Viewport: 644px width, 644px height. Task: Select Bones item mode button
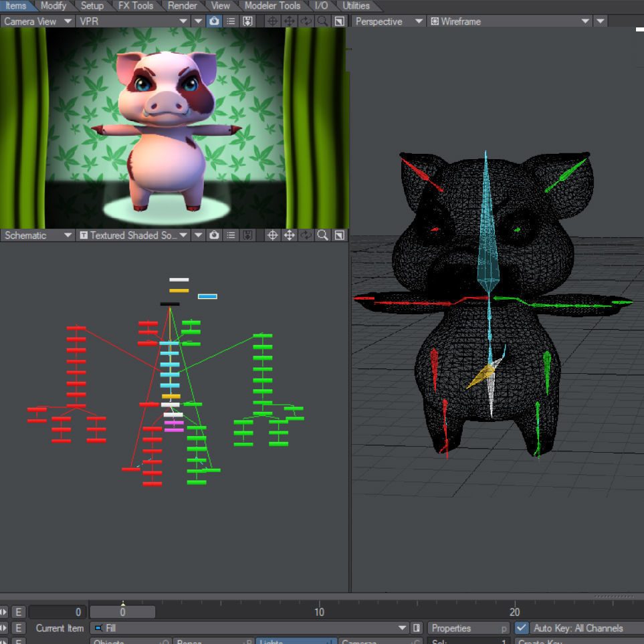click(213, 641)
